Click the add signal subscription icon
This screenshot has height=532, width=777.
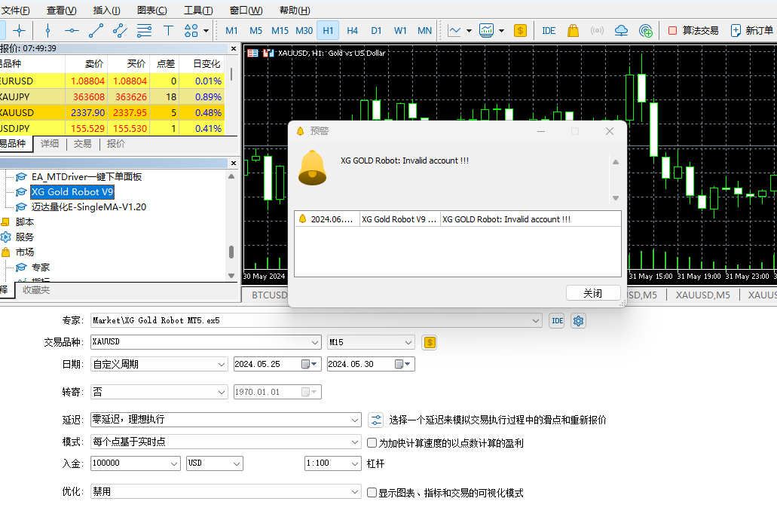(x=645, y=31)
